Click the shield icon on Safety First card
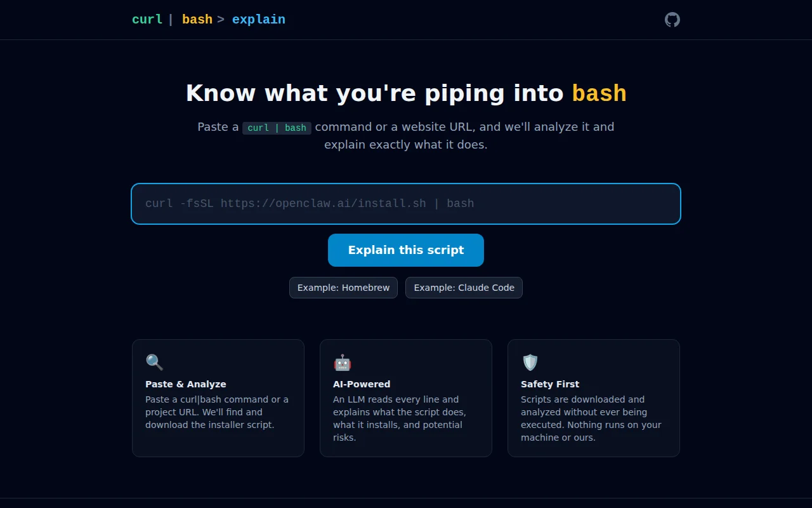 tap(530, 363)
